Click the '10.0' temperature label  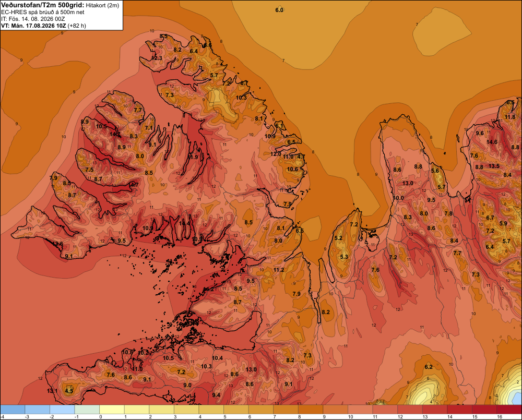[398, 198]
